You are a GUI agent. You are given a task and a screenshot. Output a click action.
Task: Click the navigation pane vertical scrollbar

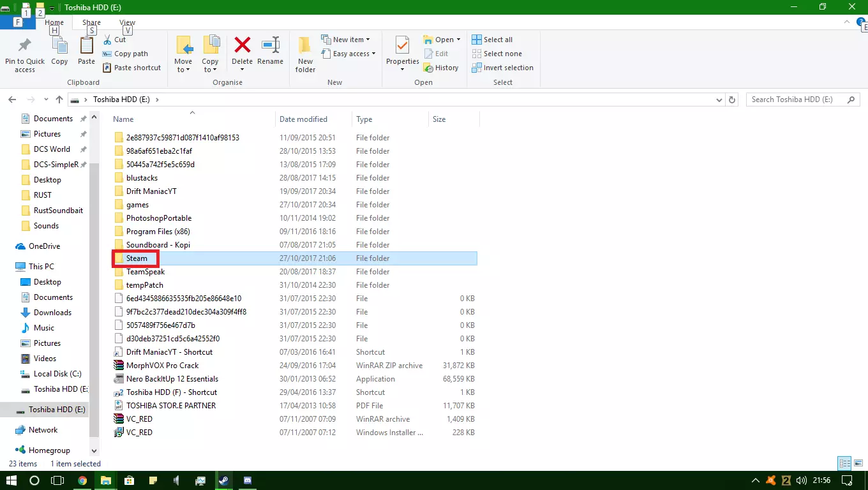pos(94,287)
